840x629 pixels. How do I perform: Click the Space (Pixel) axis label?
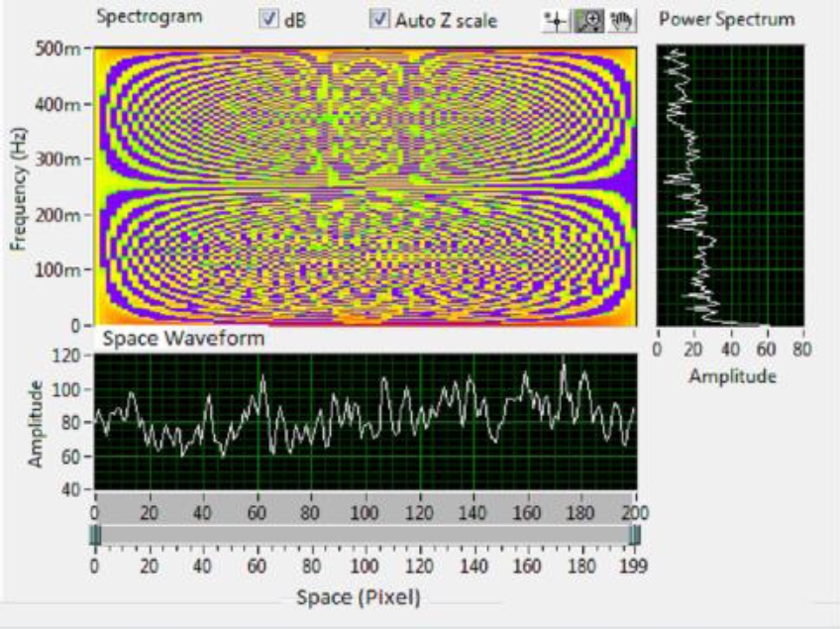pyautogui.click(x=357, y=597)
